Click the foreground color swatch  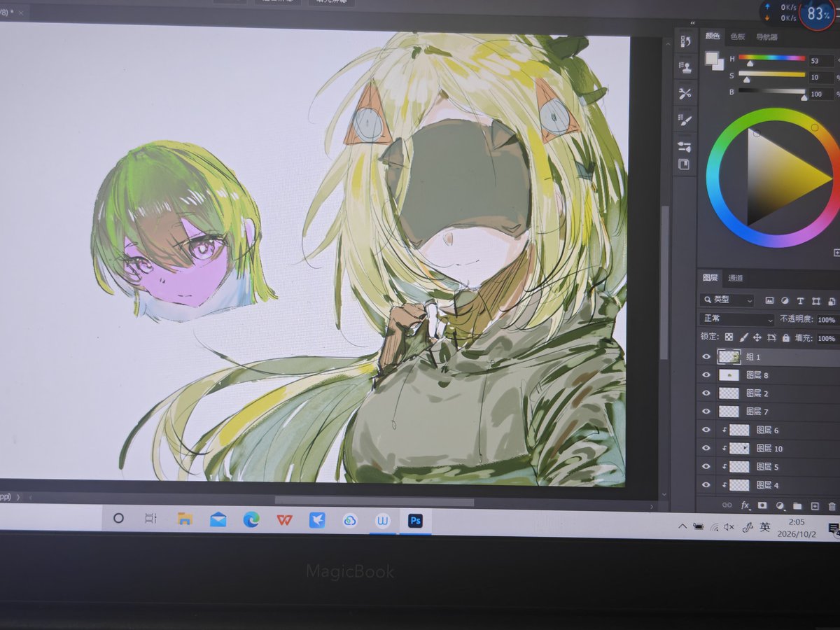point(711,58)
